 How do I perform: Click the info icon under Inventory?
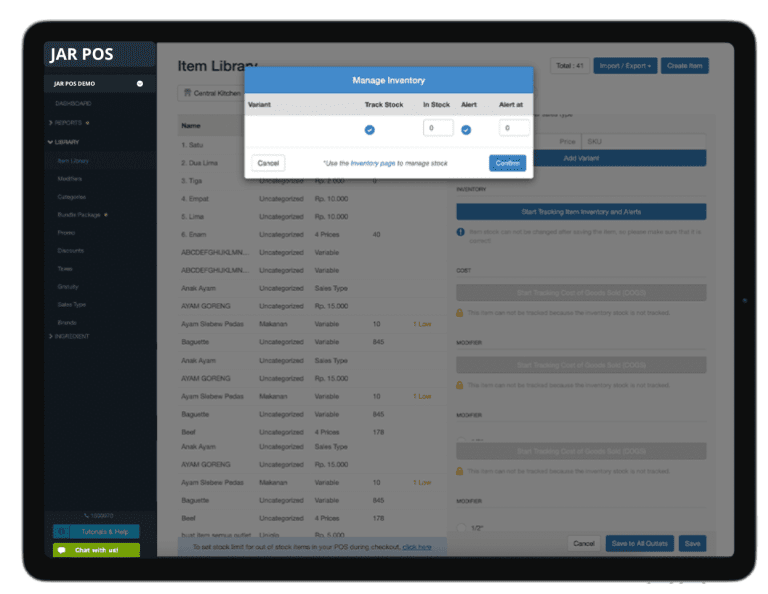[460, 232]
